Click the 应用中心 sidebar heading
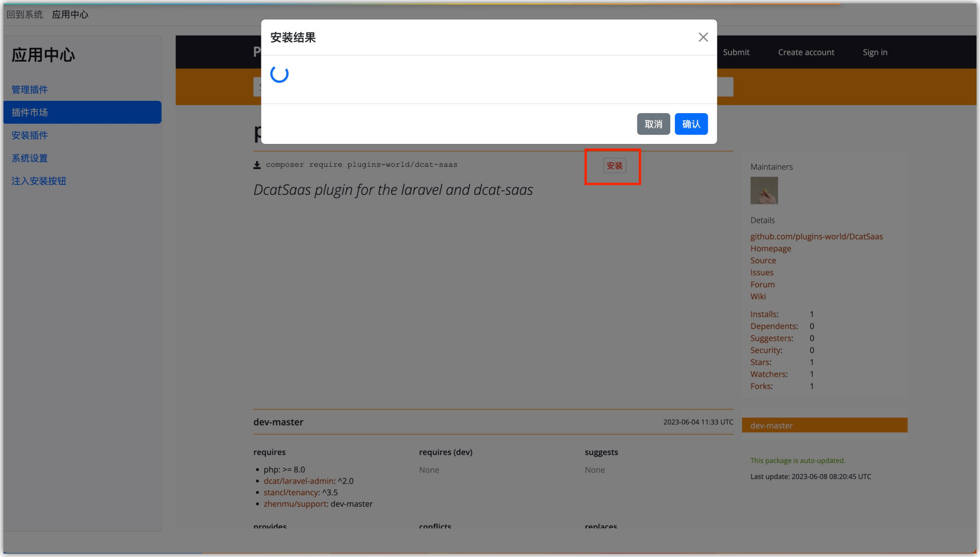980x557 pixels. click(43, 55)
